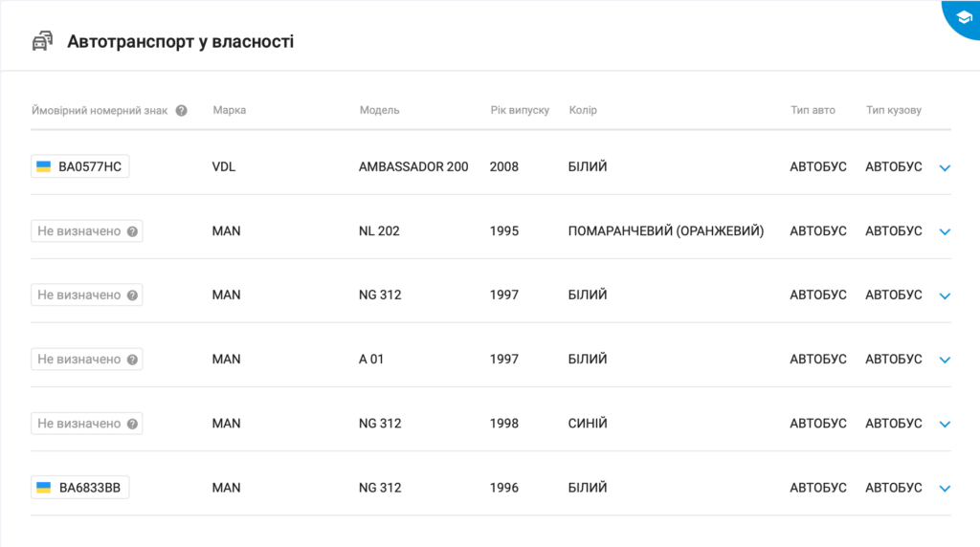Expand the VDL AMBASSADOR 200 row details
Image resolution: width=980 pixels, height=547 pixels.
(945, 168)
